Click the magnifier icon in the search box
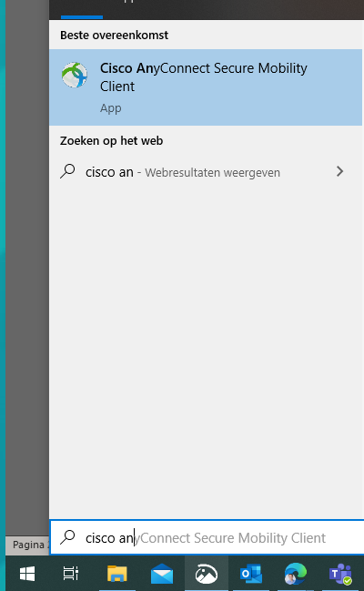This screenshot has width=364, height=591. pyautogui.click(x=68, y=536)
